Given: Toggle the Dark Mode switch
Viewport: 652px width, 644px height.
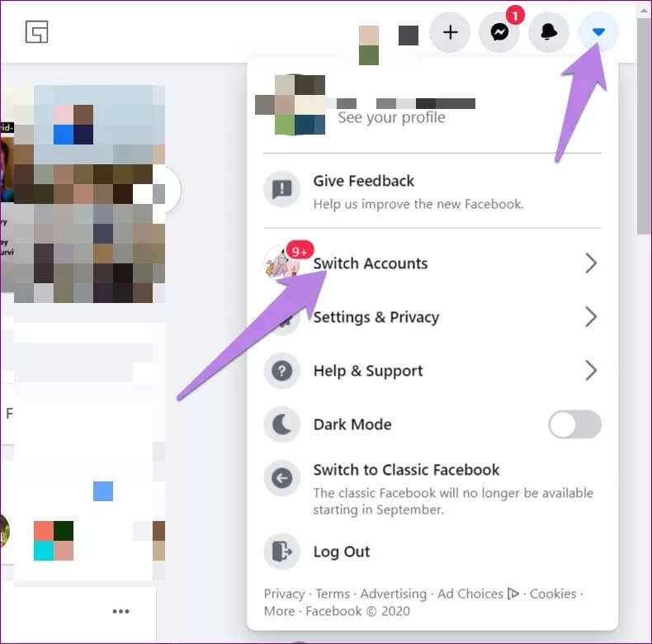Looking at the screenshot, I should coord(574,424).
